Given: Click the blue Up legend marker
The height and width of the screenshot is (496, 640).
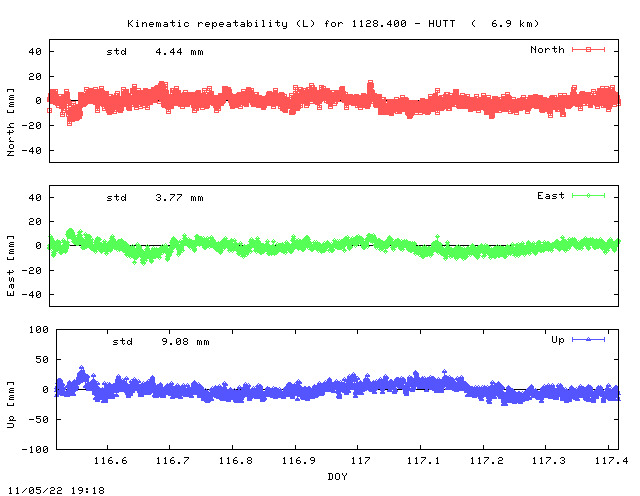Looking at the screenshot, I should (x=588, y=340).
